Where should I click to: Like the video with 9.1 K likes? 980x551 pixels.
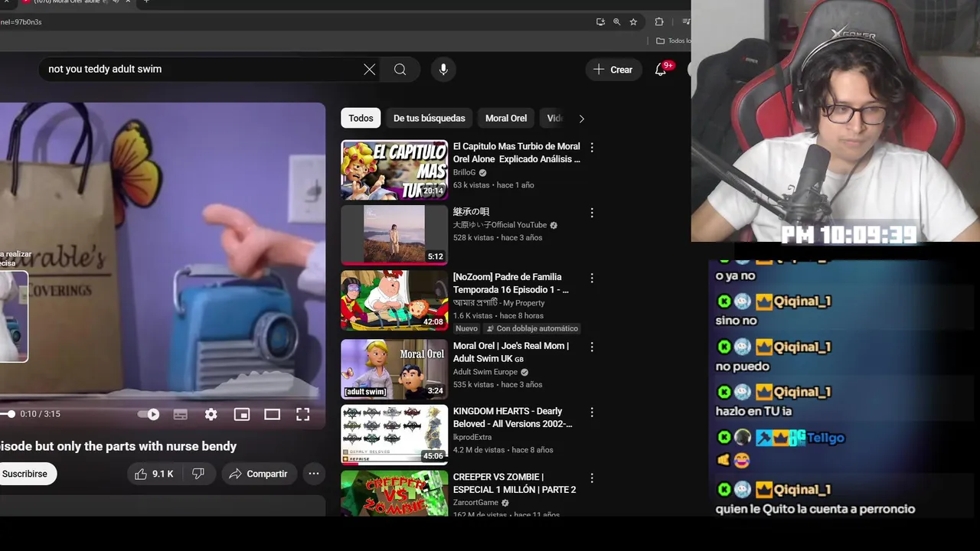(154, 474)
